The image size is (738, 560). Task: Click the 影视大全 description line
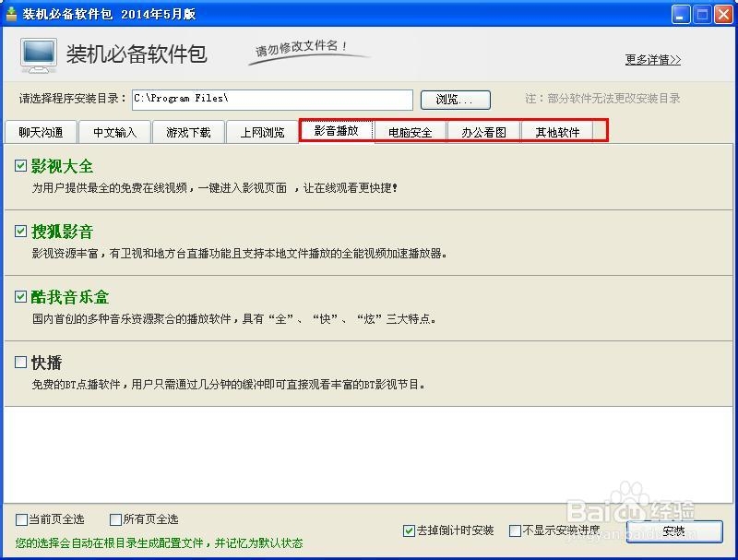coord(215,188)
